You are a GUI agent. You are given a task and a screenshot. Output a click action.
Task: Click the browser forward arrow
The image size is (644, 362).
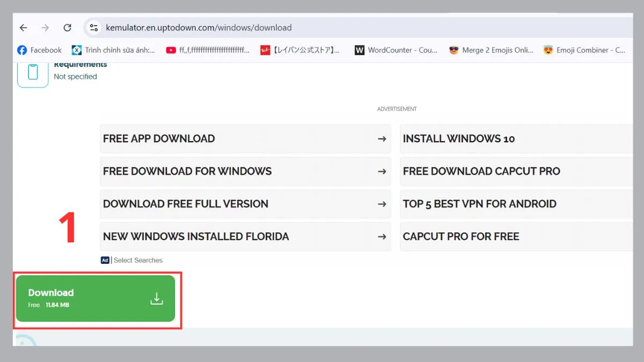tap(45, 28)
